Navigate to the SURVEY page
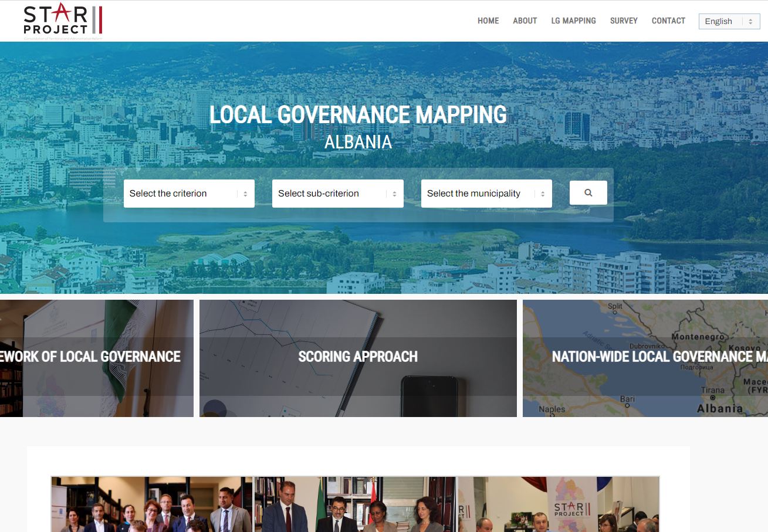The image size is (768, 532). (624, 21)
